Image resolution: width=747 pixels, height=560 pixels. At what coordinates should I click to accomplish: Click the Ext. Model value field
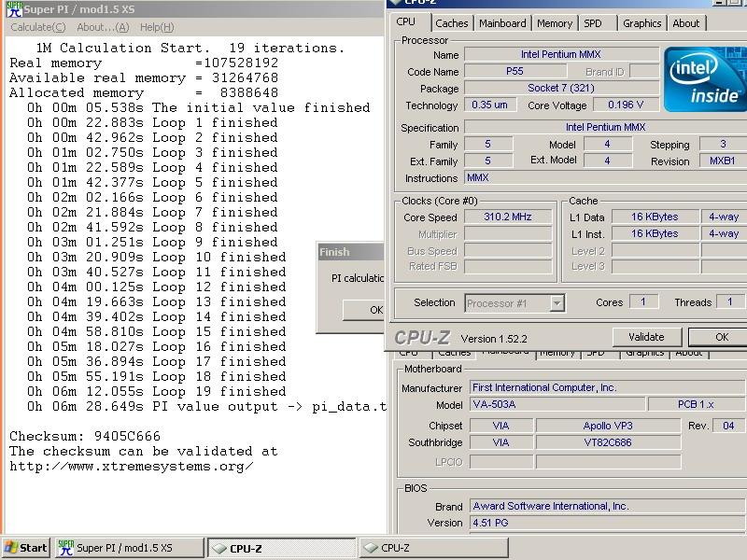tap(608, 161)
